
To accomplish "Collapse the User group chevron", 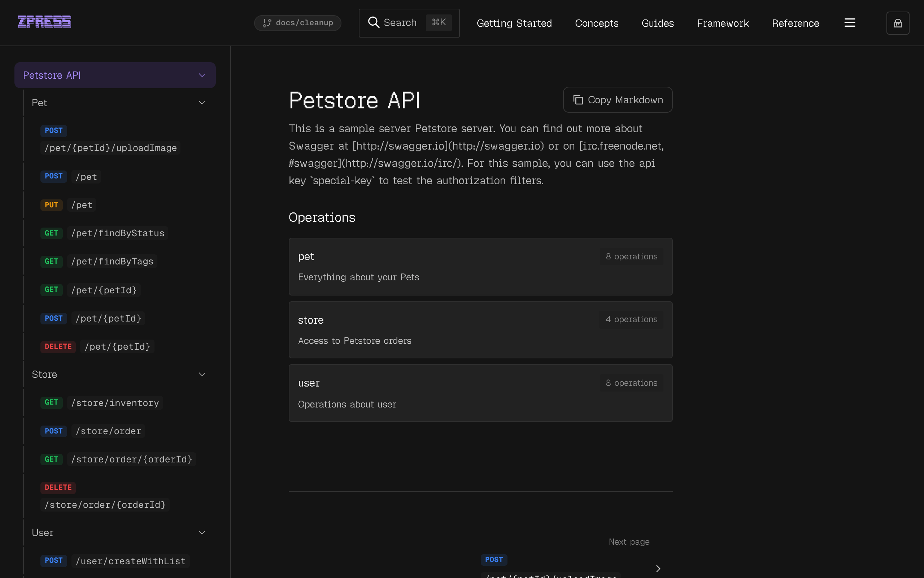I will [202, 532].
